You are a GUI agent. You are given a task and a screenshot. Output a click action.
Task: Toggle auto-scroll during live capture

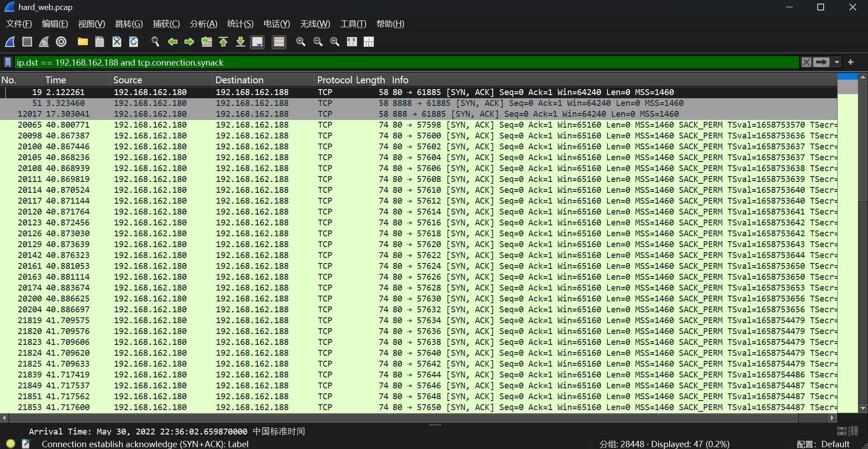[257, 42]
